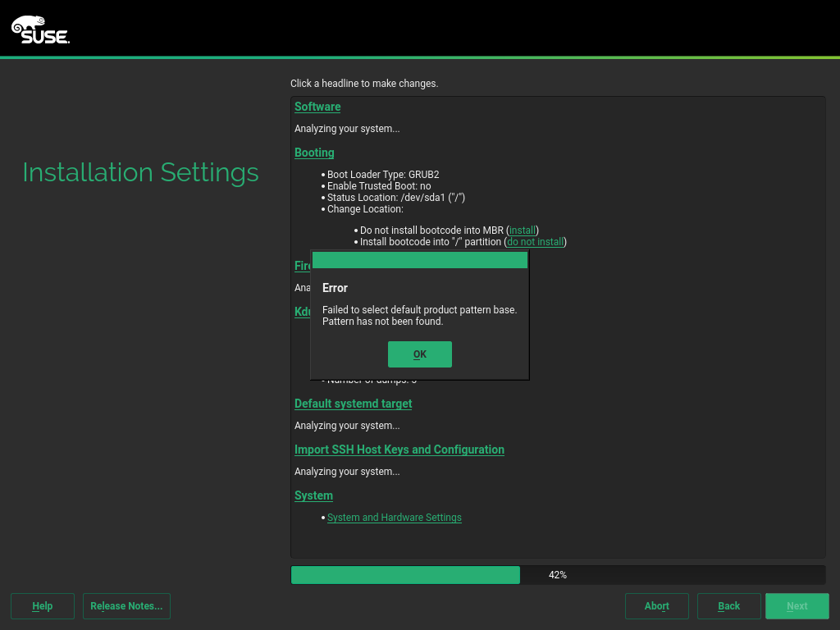
Task: Open System and Hardware Settings link
Action: pyautogui.click(x=394, y=518)
